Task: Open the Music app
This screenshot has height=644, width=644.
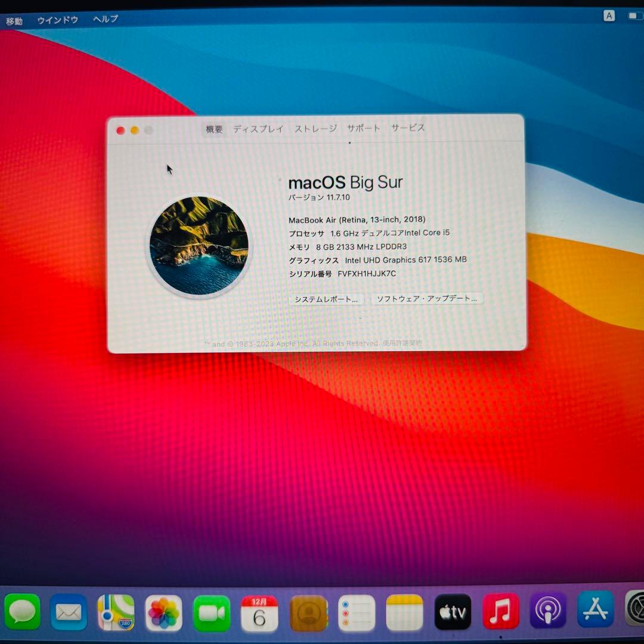Action: click(500, 611)
